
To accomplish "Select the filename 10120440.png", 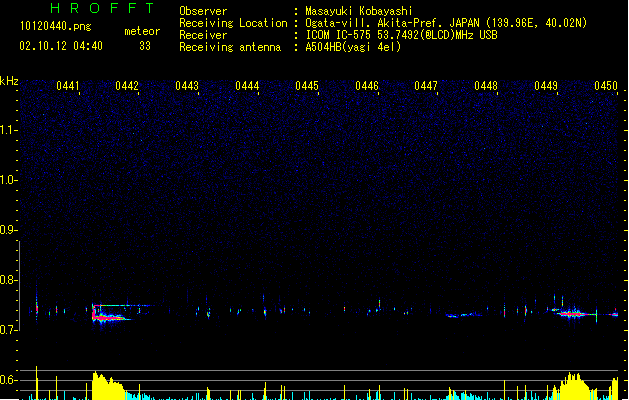I will 56,26.
